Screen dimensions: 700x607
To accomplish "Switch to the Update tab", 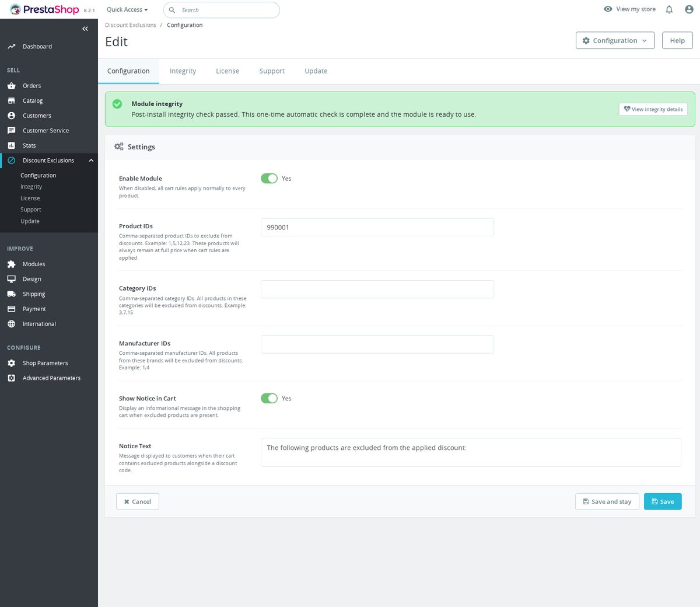I will tap(316, 71).
